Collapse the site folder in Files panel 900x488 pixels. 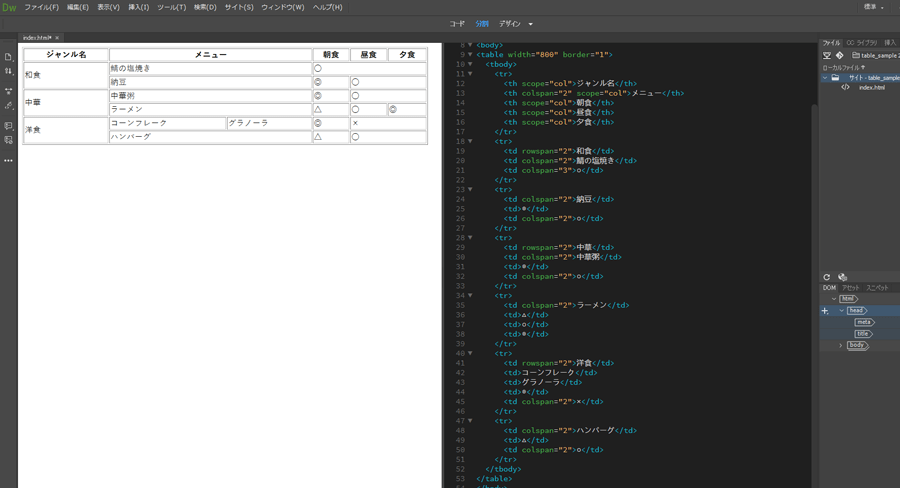point(825,77)
